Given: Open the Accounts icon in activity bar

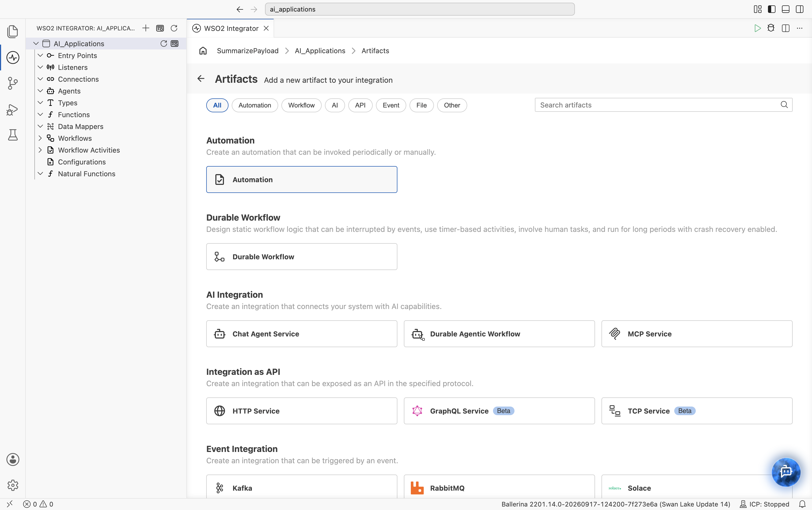Looking at the screenshot, I should coord(13,459).
